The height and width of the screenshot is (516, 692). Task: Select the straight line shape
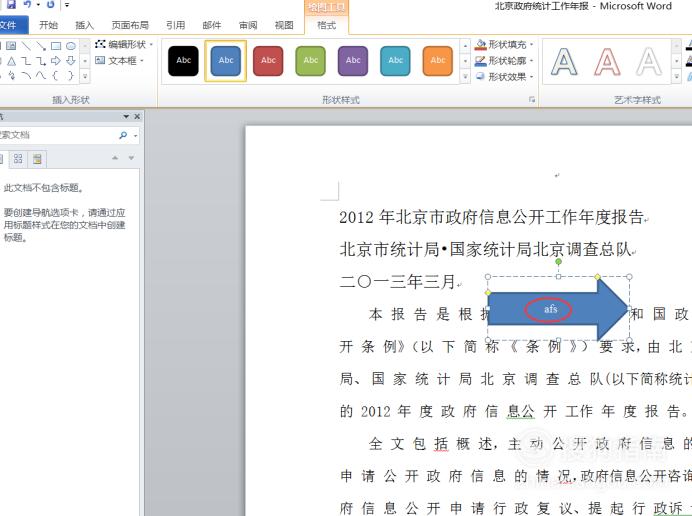26,45
